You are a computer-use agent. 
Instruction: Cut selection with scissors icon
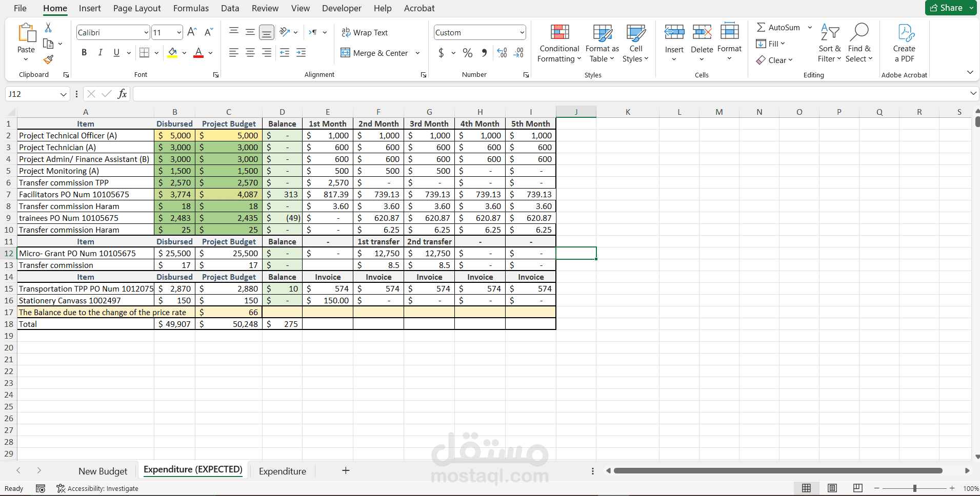point(48,27)
